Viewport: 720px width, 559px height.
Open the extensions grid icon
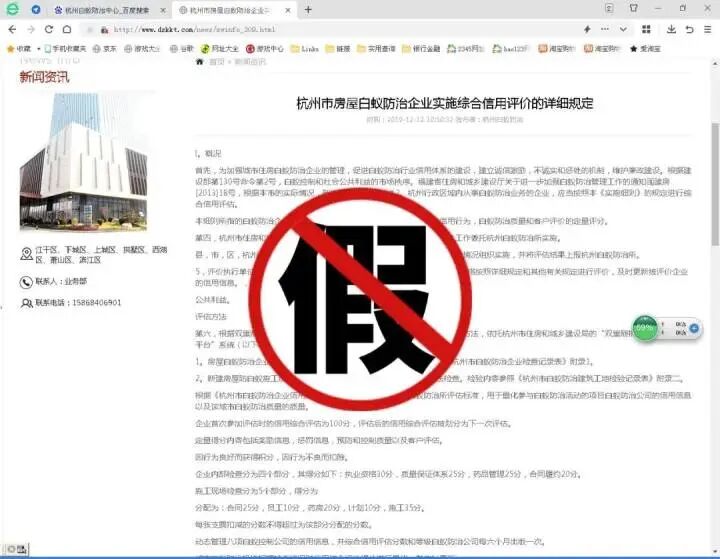coord(646,29)
